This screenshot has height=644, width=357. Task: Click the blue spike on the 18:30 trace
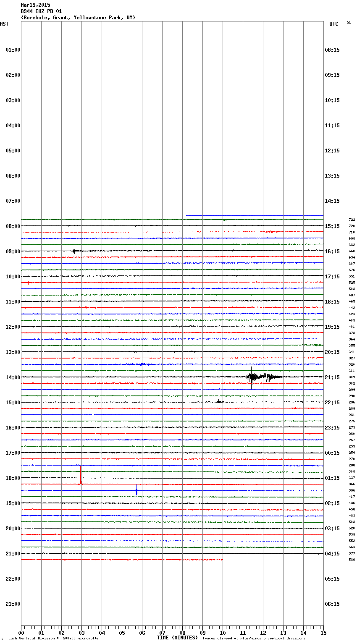[x=136, y=490]
